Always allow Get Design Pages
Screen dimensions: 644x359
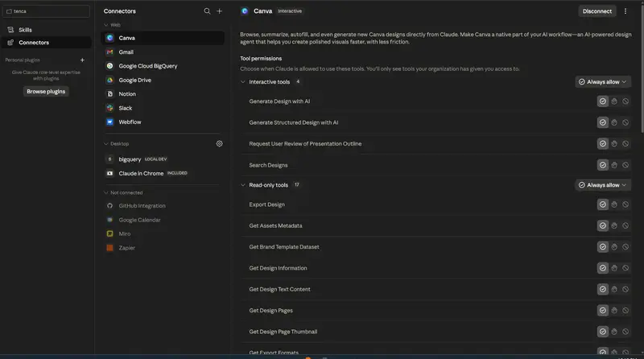pos(602,311)
